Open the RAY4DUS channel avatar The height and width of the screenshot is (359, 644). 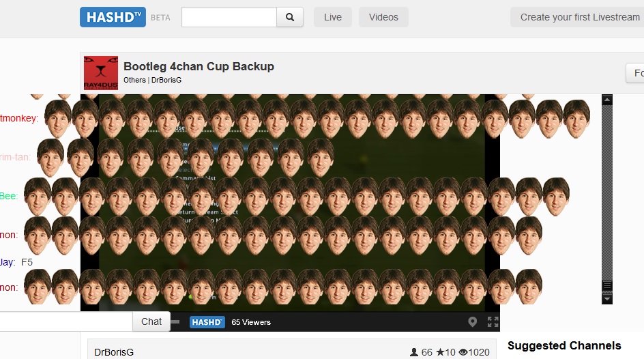pos(101,73)
